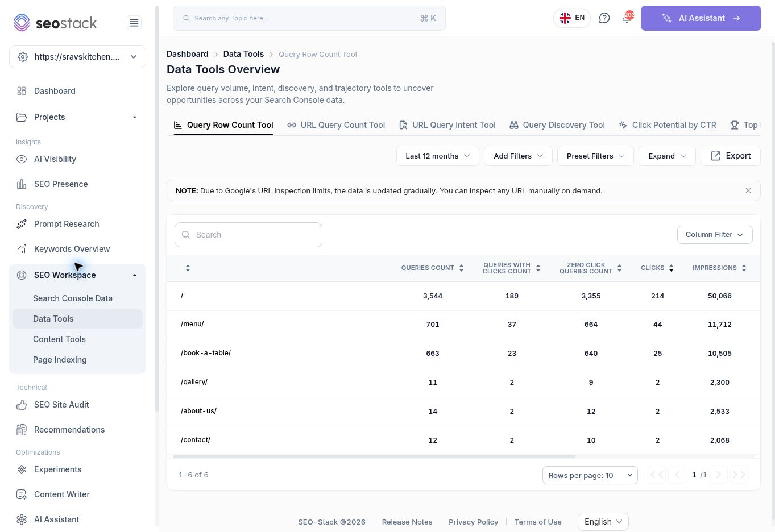
Task: Click the /menu/ row URL
Action: 192,324
